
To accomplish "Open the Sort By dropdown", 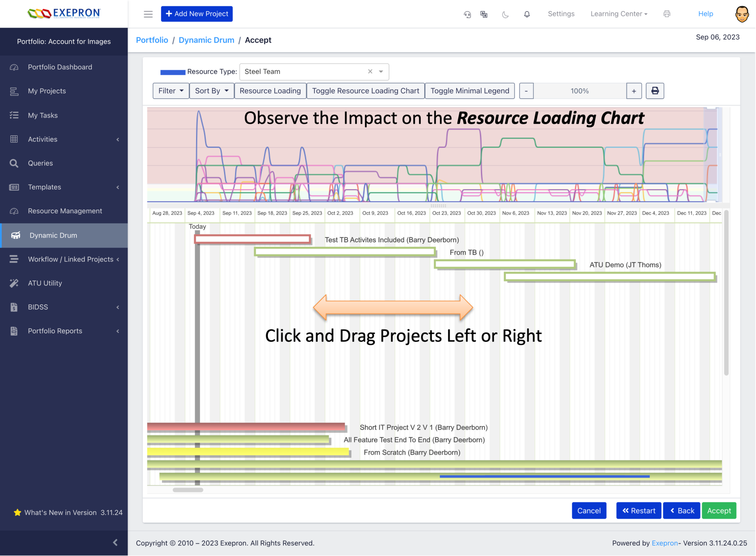I will pyautogui.click(x=212, y=91).
